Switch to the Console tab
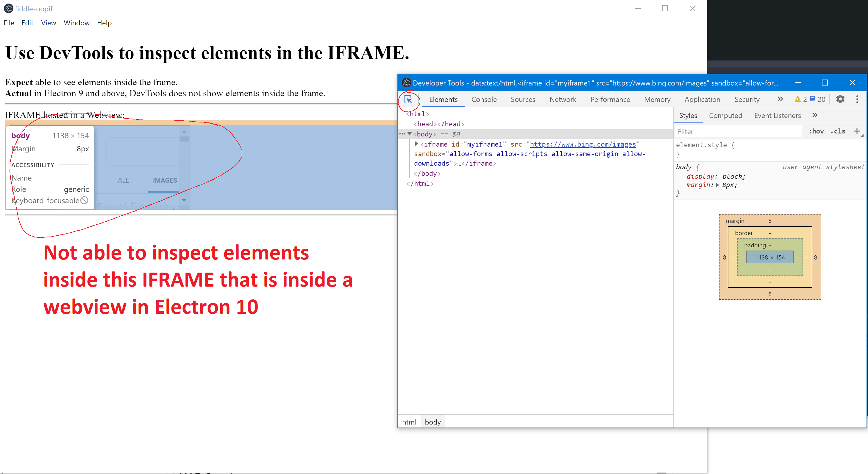Viewport: 868px width, 474px height. (x=484, y=100)
